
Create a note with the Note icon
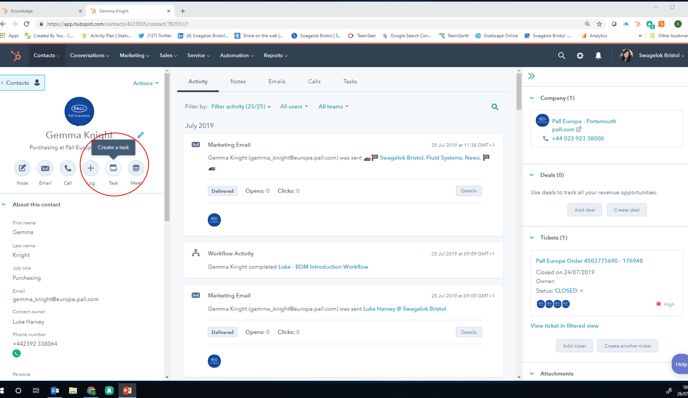click(x=22, y=168)
